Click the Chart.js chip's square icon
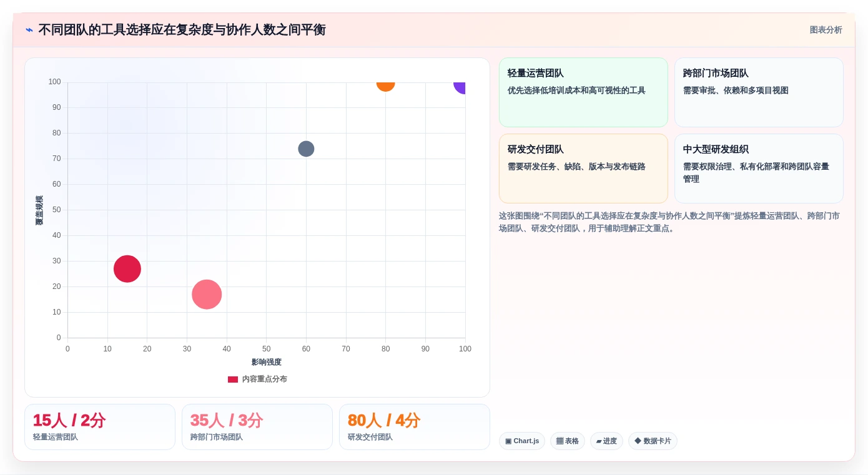Image resolution: width=868 pixels, height=475 pixels. [508, 441]
